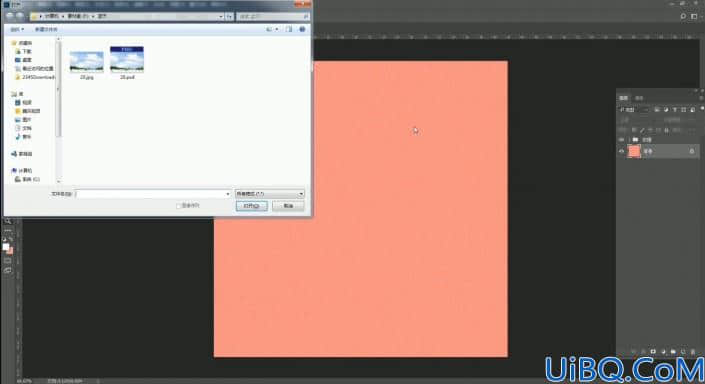Click the type layer filter icon
Viewport: 705px width, 384px height.
coord(674,110)
